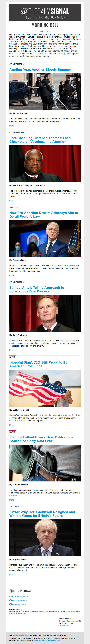Open the Boris Johnson Resigned article headline
Image resolution: width=90 pixels, height=644 pixels.
(42, 514)
